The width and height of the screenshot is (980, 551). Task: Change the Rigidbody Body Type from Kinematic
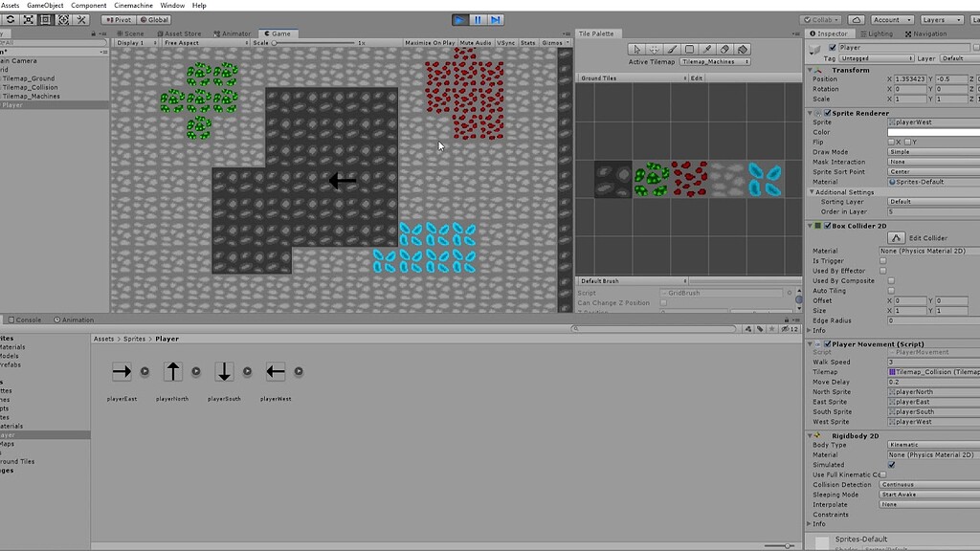(x=933, y=445)
